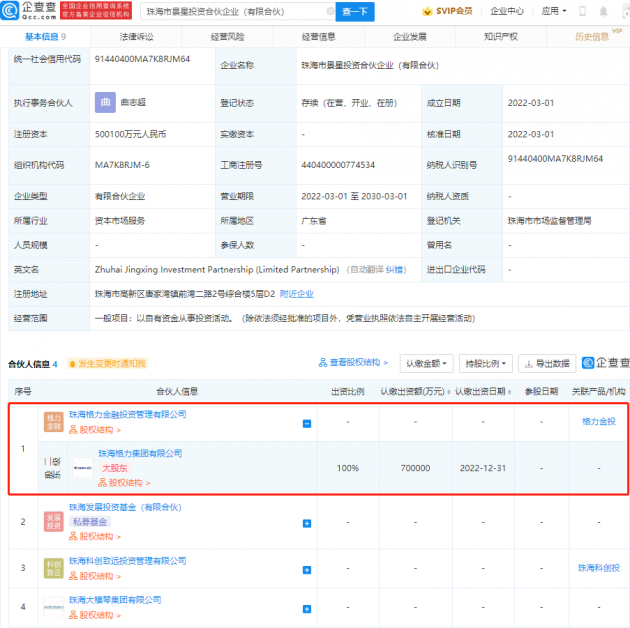This screenshot has width=630, height=628.
Task: Click the 曲 avatar icon beside 曲志超
Action: [x=105, y=102]
